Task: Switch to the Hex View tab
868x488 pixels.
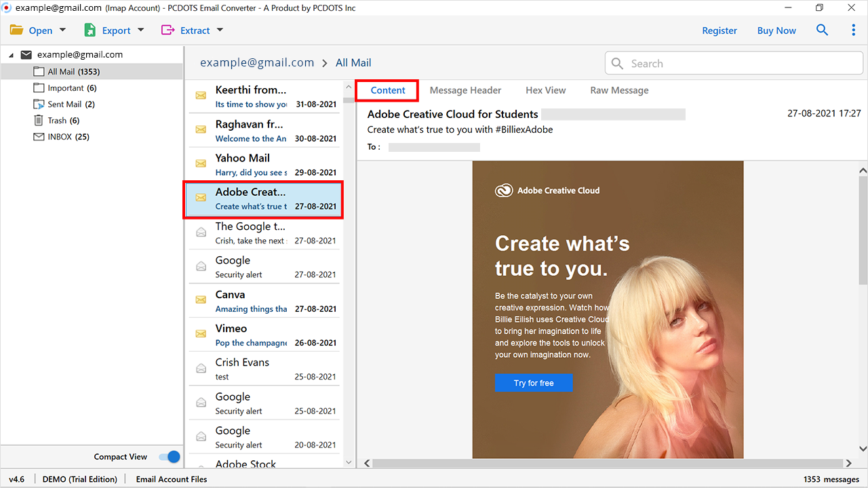Action: tap(546, 90)
